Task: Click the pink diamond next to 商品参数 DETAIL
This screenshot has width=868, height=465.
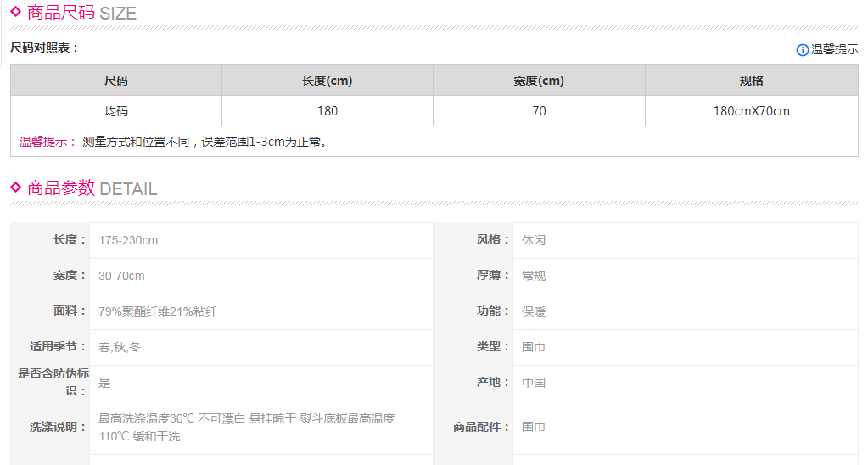Action: pos(15,188)
